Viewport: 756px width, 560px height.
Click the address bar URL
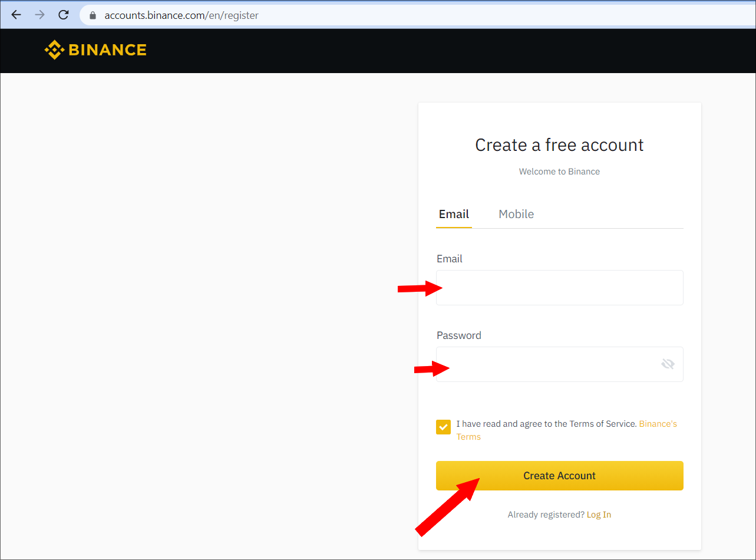pos(181,15)
